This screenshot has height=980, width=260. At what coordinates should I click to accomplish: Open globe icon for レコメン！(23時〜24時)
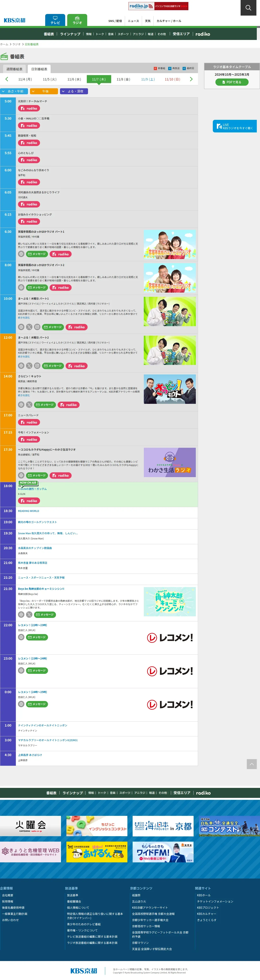click(21, 671)
